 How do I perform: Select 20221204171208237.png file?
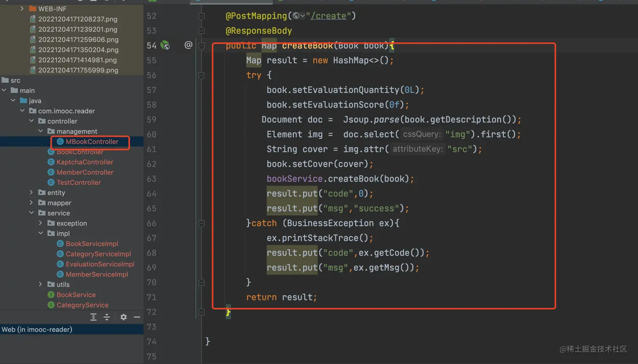point(74,19)
